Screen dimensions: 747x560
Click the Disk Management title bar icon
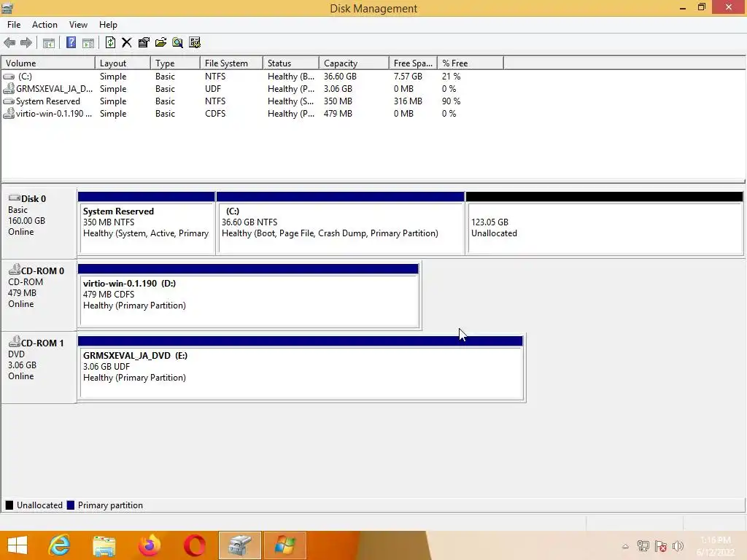coord(7,8)
